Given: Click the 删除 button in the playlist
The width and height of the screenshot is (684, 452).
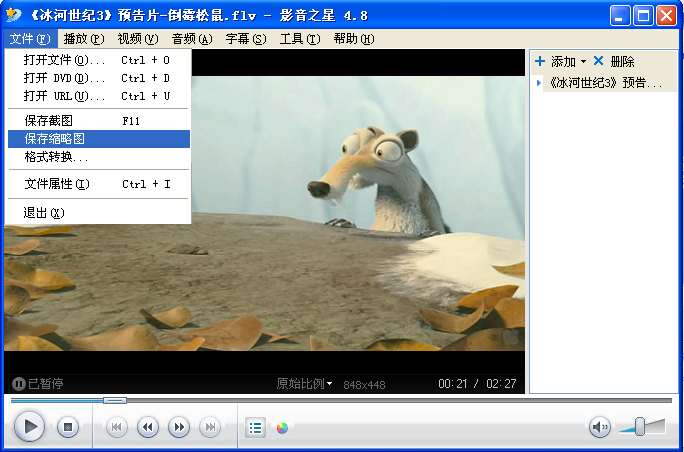Looking at the screenshot, I should (x=613, y=62).
